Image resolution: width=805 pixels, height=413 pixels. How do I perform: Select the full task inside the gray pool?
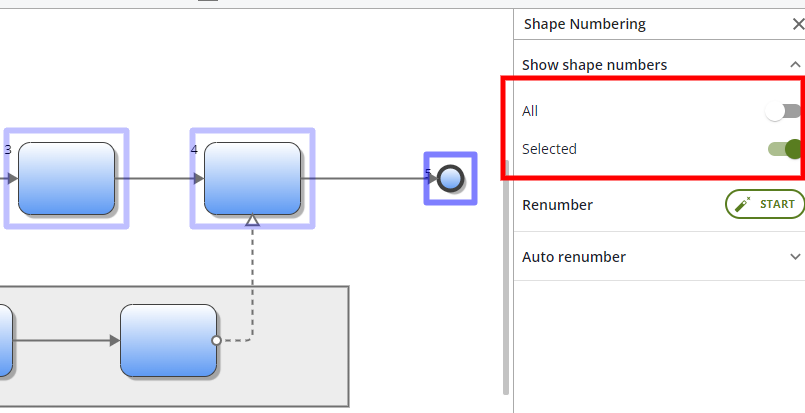point(168,341)
